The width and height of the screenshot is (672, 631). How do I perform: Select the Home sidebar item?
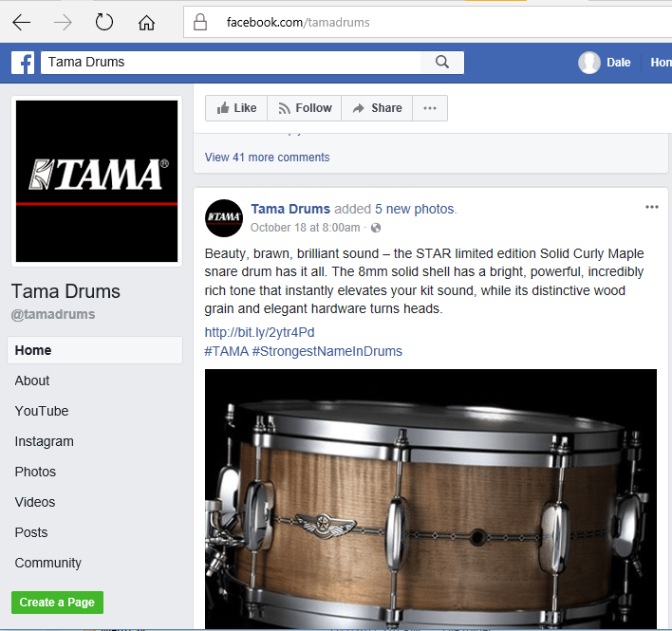tap(95, 350)
